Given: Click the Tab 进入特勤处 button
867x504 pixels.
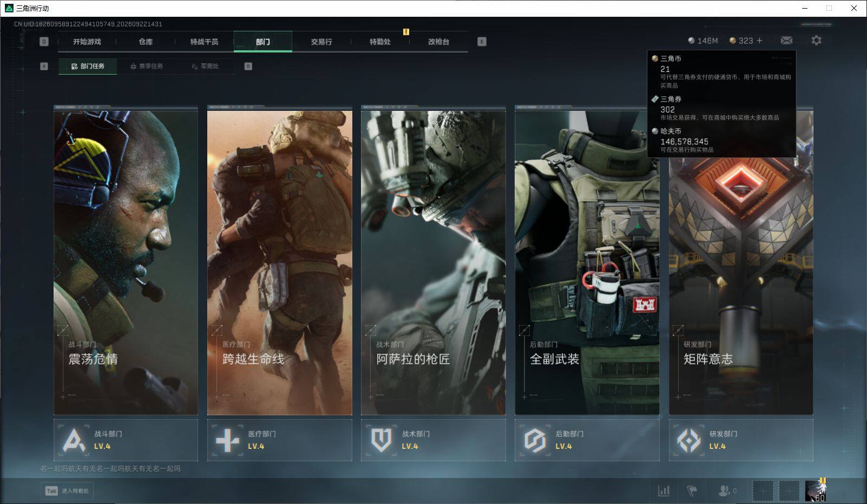Looking at the screenshot, I should (67, 491).
